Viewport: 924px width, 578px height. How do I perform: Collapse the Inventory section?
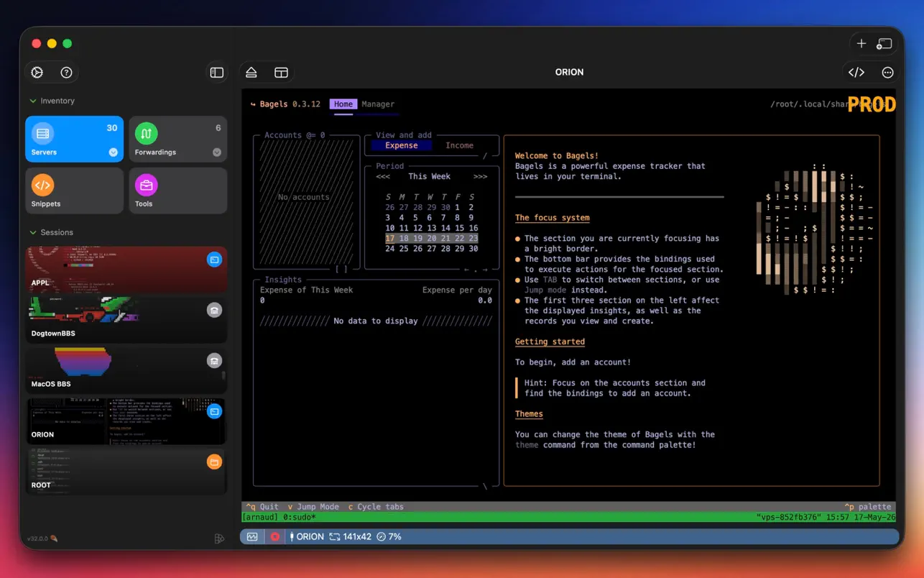[33, 101]
